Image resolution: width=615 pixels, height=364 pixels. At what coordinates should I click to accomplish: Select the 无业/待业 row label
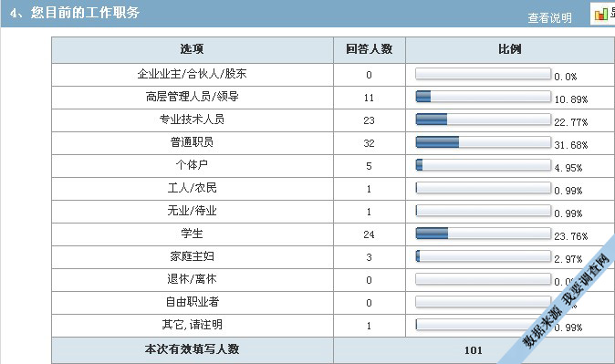pyautogui.click(x=193, y=211)
